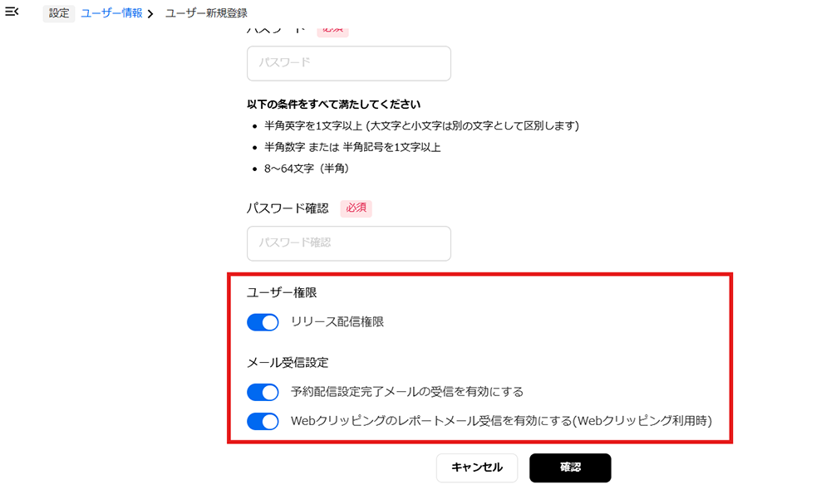Viewport: 831px width, 504px height.
Task: Click into the パスワード input field
Action: tap(348, 63)
